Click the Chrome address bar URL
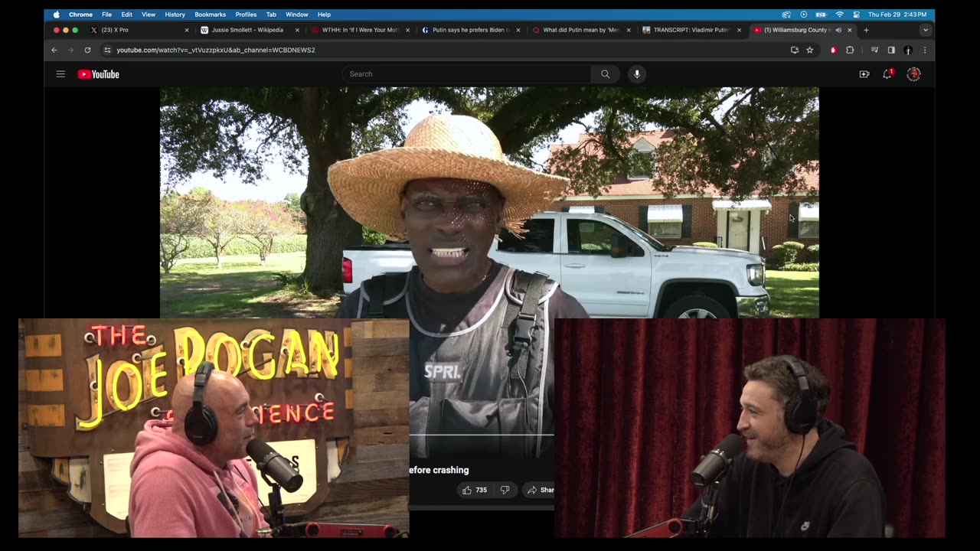The image size is (980, 551). point(216,50)
